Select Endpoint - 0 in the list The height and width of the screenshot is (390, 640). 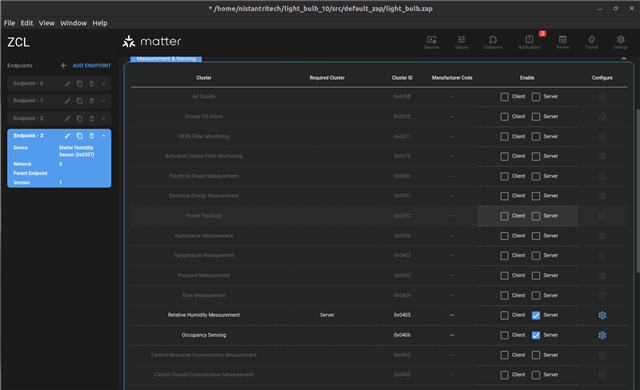tap(28, 84)
